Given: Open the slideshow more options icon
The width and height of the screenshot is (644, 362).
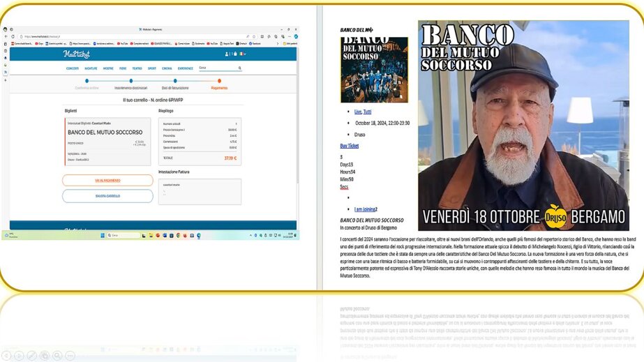Looking at the screenshot, I should coord(70,356).
